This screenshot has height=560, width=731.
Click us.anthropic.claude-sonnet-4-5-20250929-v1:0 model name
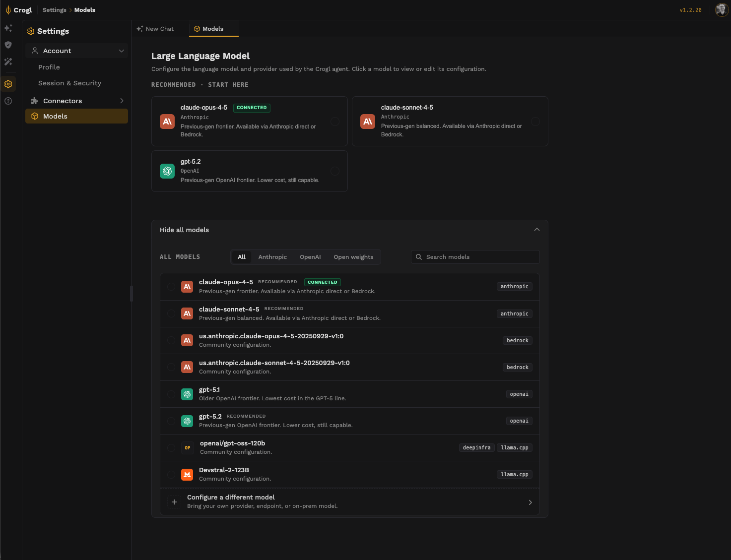pyautogui.click(x=274, y=363)
